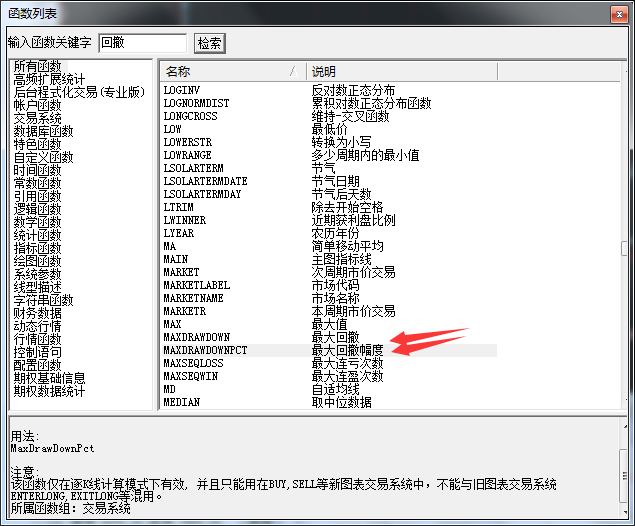Screen dimensions: 635x526
Task: Select 字符串函数 category
Action: [43, 300]
